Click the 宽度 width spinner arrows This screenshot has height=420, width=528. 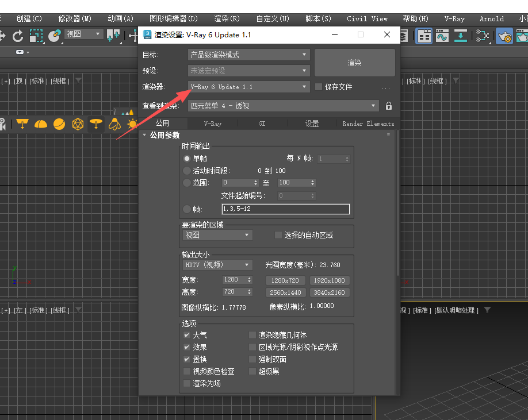coord(249,280)
